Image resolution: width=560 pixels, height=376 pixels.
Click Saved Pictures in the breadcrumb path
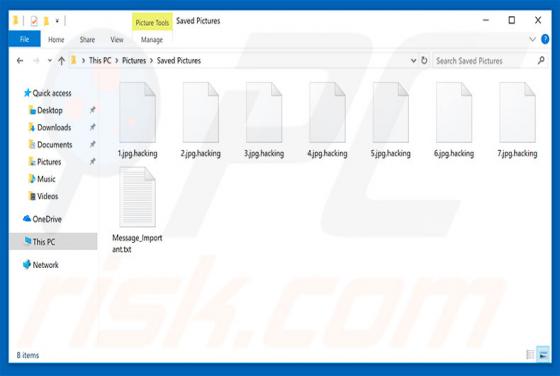pyautogui.click(x=179, y=60)
